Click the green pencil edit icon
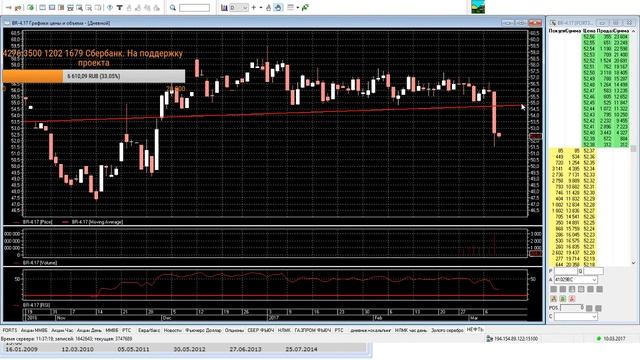 pos(305,8)
